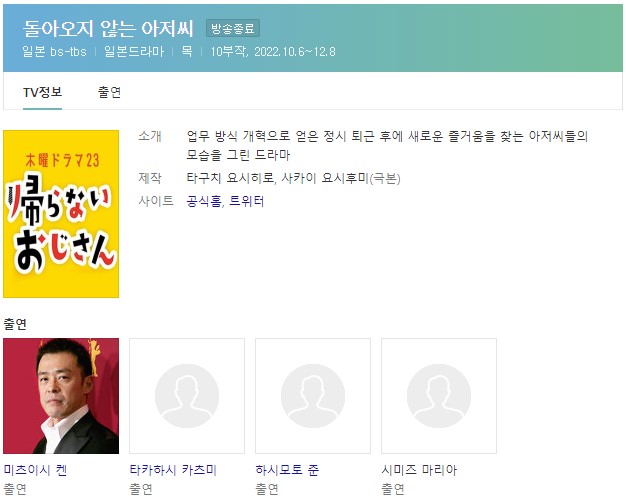The width and height of the screenshot is (626, 504).
Task: Open 미츠이시 켄 name link
Action: 36,470
